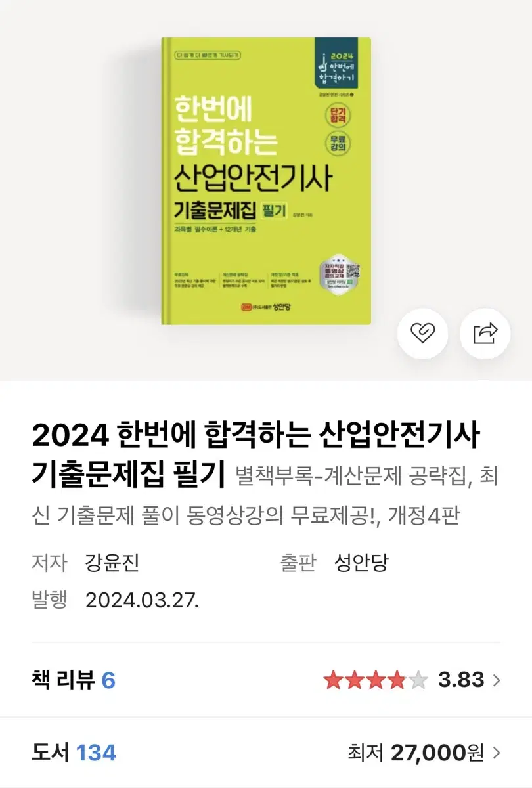Viewport: 532px width, 788px height.
Task: Click the red star rating icons
Action: pyautogui.click(x=376, y=680)
